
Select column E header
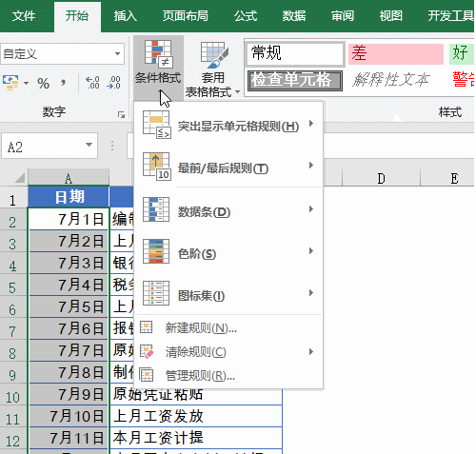tap(454, 178)
